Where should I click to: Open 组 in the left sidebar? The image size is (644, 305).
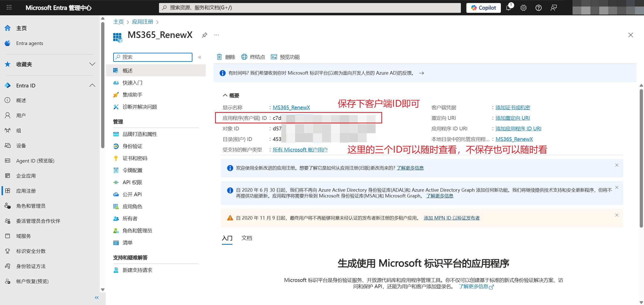click(x=19, y=130)
